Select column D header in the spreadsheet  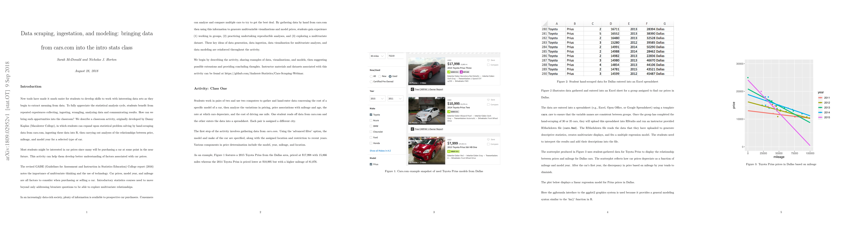611,24
